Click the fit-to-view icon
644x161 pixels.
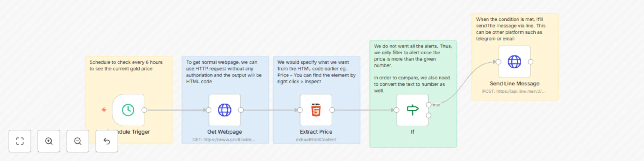tap(20, 141)
